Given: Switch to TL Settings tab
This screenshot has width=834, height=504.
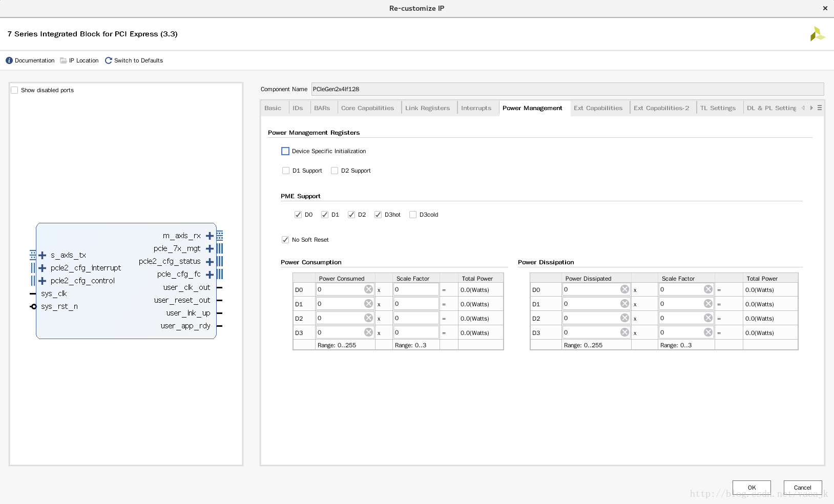Looking at the screenshot, I should coord(718,108).
